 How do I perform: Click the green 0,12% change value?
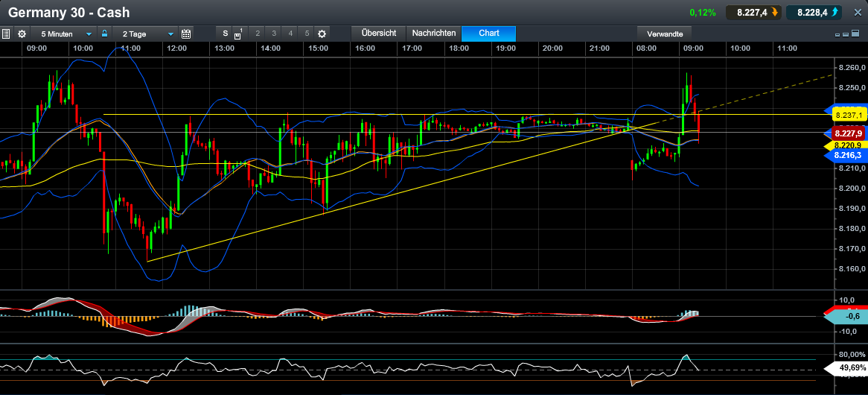point(703,12)
